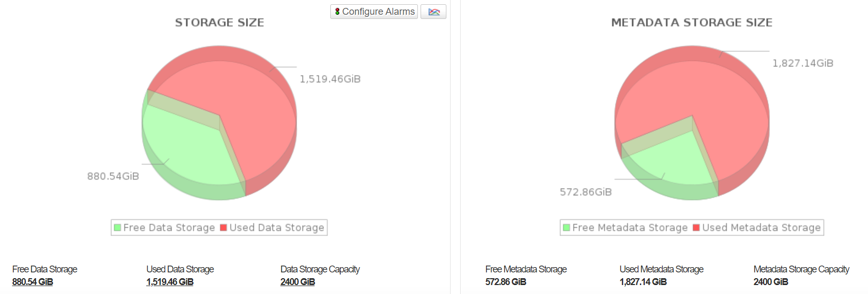Image resolution: width=868 pixels, height=294 pixels.
Task: Open the 880.54 GiB free data link
Action: [33, 282]
